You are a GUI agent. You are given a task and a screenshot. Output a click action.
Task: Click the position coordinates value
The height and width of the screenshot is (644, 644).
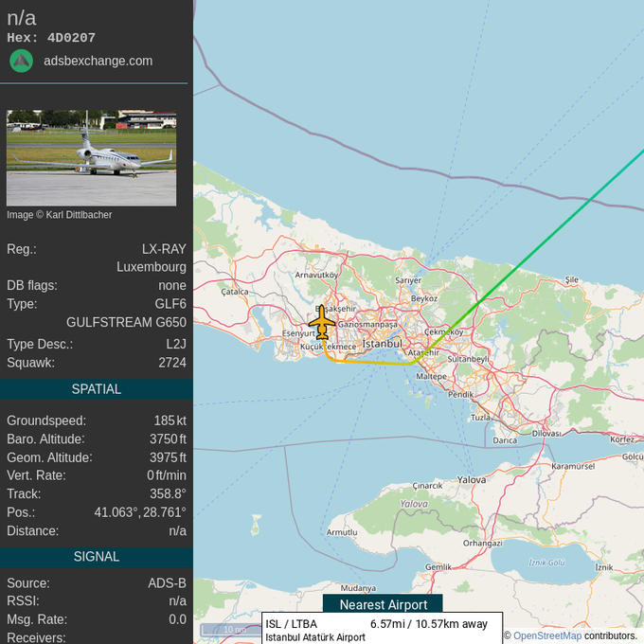(x=140, y=512)
